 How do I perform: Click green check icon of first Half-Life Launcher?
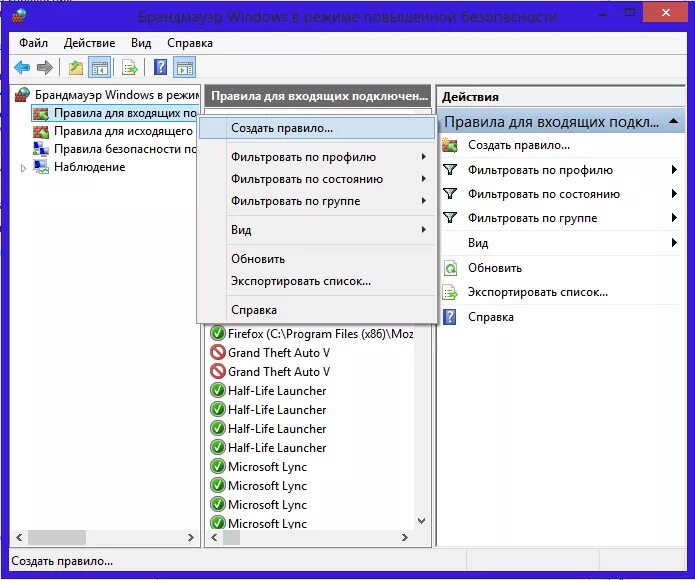218,391
